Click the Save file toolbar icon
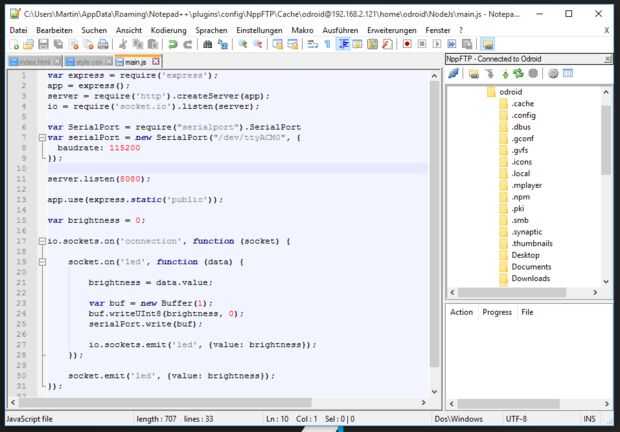620x432 pixels. pyautogui.click(x=43, y=45)
